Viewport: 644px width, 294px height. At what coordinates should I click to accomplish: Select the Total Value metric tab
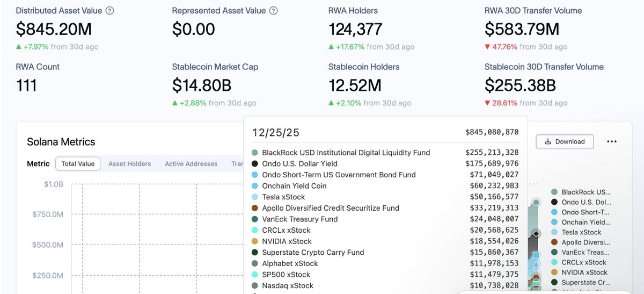[x=77, y=164]
